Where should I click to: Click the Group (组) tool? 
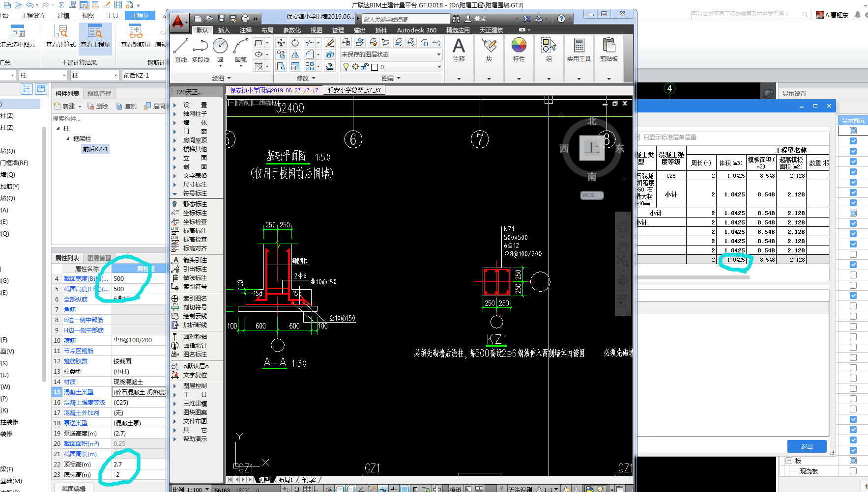click(549, 50)
